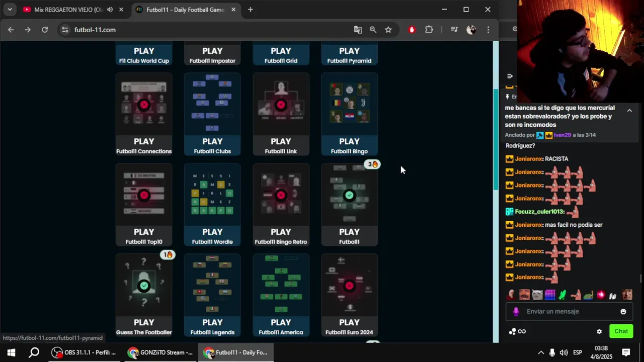Viewport: 644px width, 362px height.
Task: Mute the Mix REGGAETON VIEJO tab audio
Action: (110, 10)
